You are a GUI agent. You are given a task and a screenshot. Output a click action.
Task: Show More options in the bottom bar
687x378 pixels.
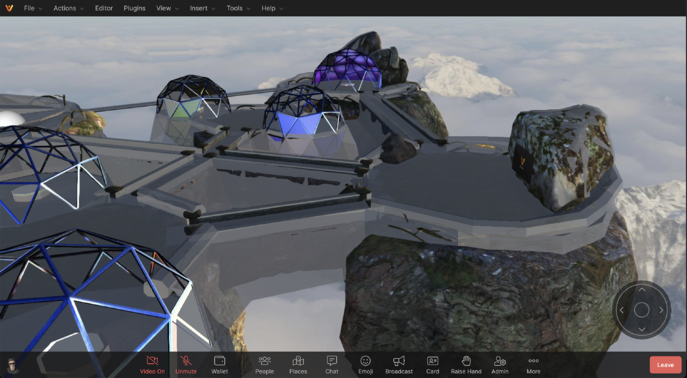[533, 365]
